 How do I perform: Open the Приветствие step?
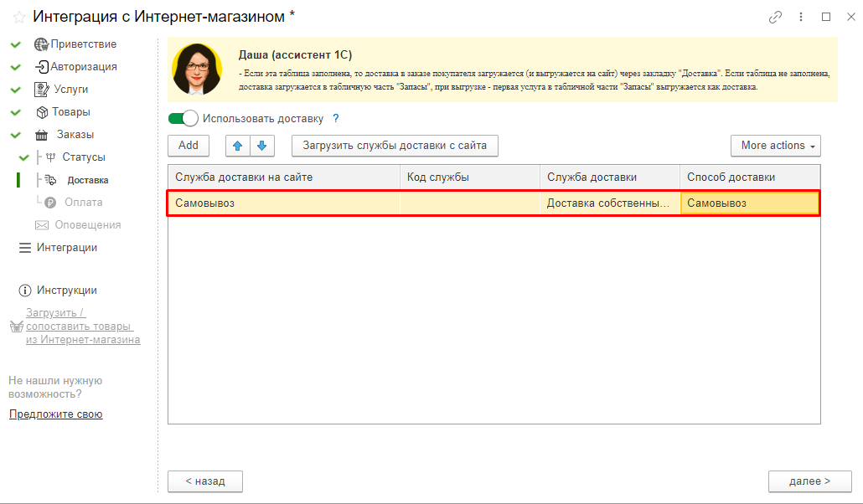click(x=84, y=44)
